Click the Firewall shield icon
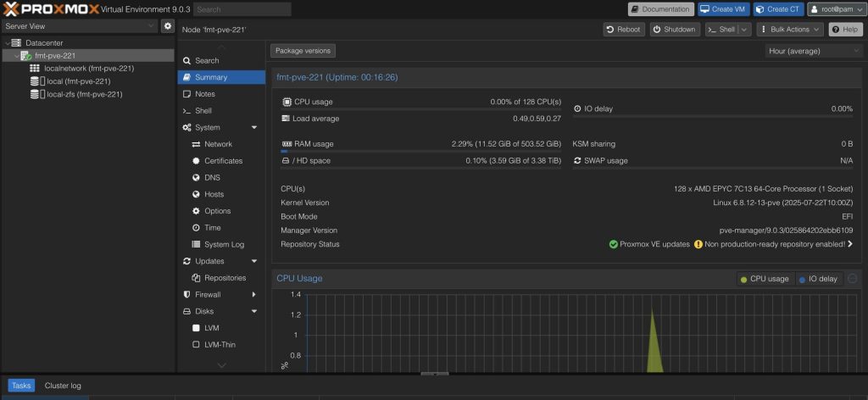 (187, 294)
